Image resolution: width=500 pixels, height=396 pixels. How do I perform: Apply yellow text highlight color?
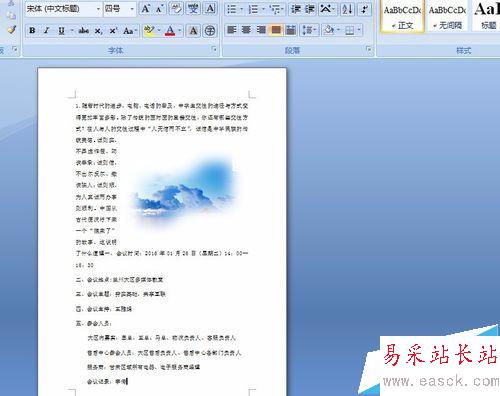[x=149, y=31]
